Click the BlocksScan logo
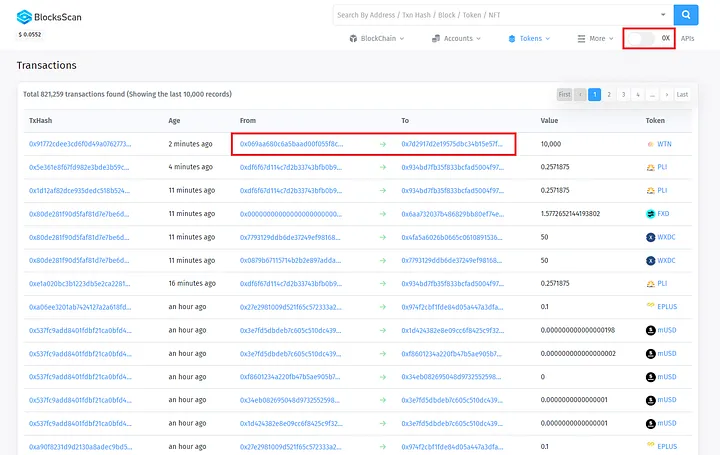Screen dimensions: 720x455 49,17
